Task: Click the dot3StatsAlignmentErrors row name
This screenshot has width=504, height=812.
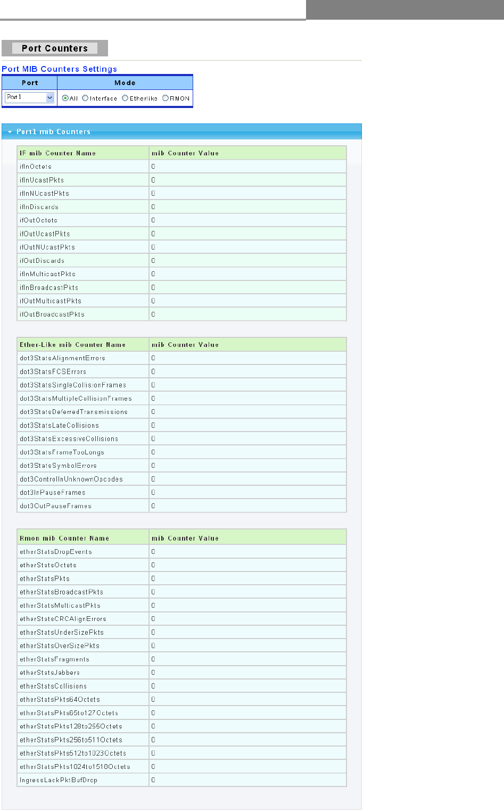Action: (62, 358)
